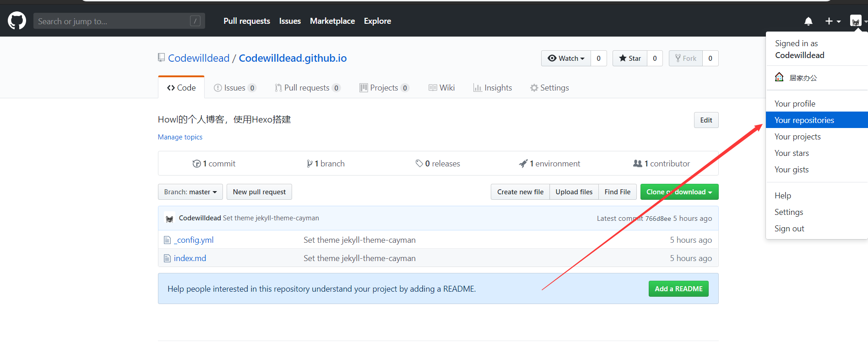Image resolution: width=868 pixels, height=347 pixels.
Task: Open Codewilldead author link in commit bar
Action: (200, 218)
